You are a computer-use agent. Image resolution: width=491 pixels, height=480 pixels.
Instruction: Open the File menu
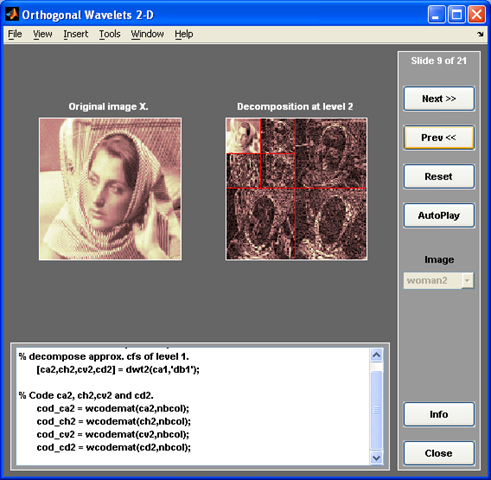click(15, 34)
